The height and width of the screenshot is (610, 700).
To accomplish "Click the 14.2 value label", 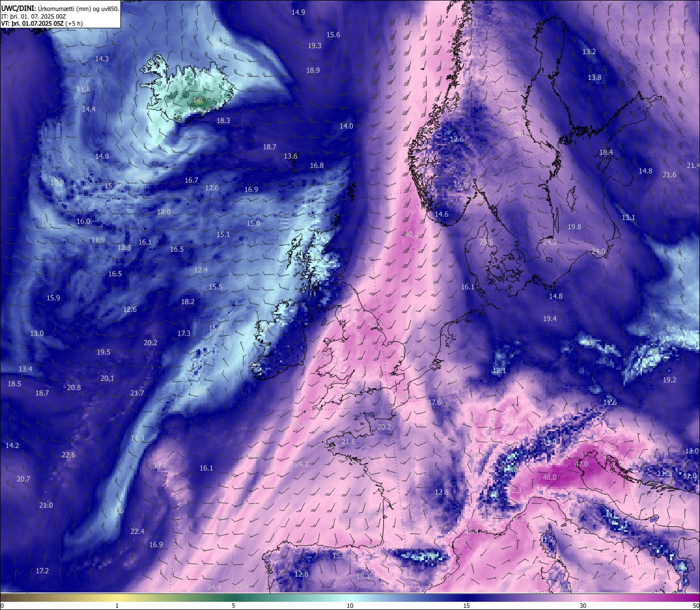I will pos(12,445).
